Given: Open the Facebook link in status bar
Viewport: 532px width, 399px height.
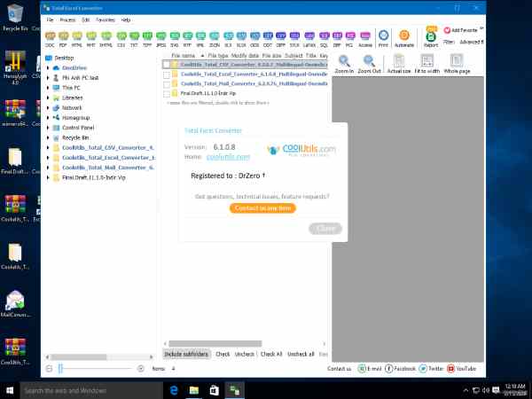Looking at the screenshot, I should point(401,369).
